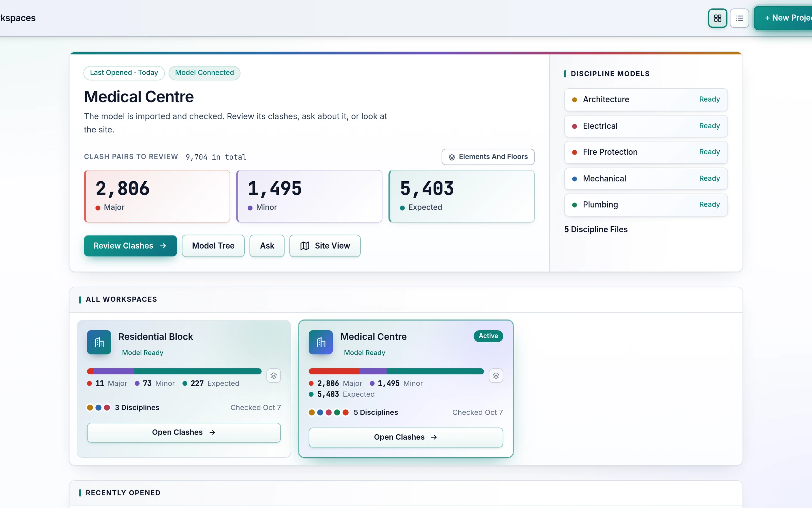Click the Model Connected tag
The height and width of the screenshot is (508, 812).
(204, 73)
